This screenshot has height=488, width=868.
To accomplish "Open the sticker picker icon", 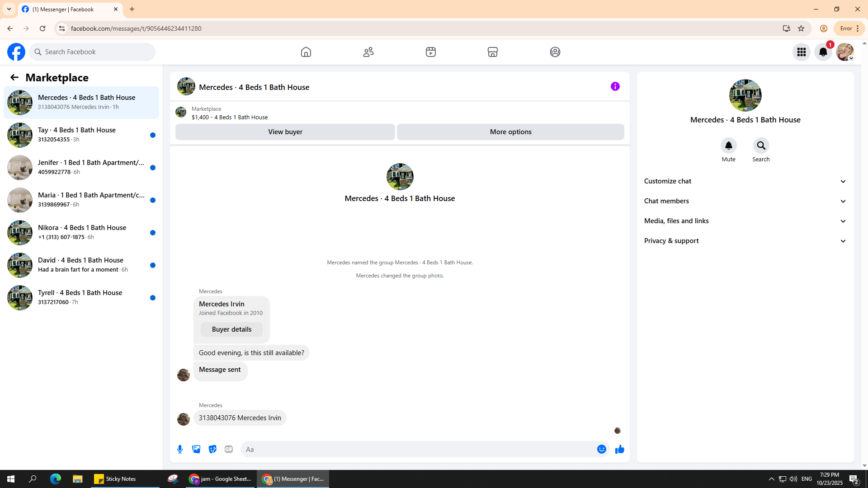I will (x=212, y=449).
